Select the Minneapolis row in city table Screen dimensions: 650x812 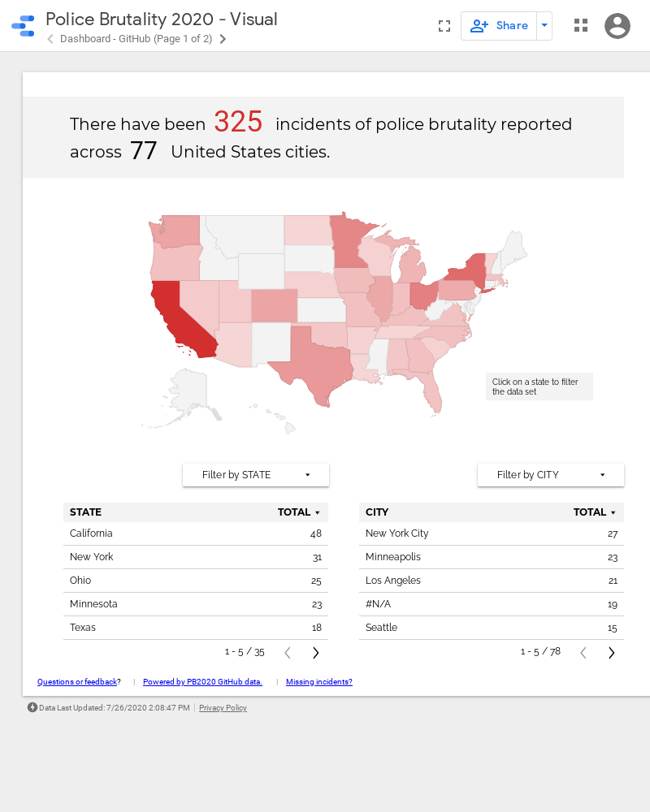click(x=393, y=557)
